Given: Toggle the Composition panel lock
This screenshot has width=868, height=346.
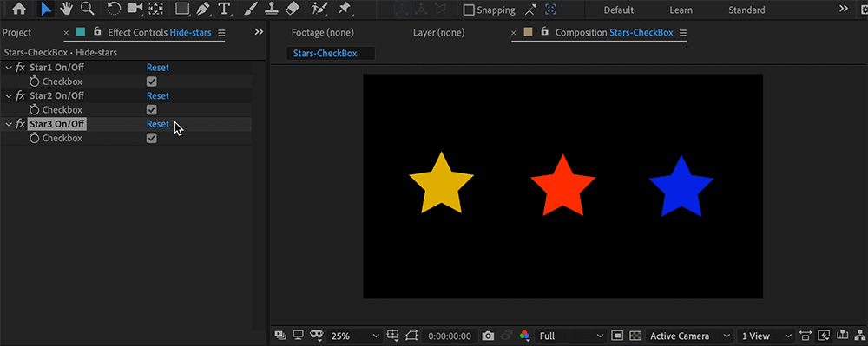Looking at the screenshot, I should tap(544, 32).
